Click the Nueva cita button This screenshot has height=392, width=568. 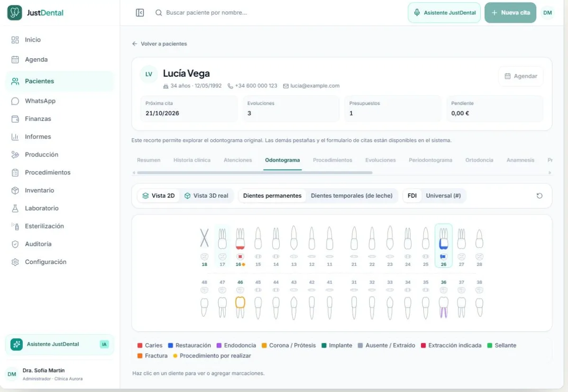tap(510, 13)
